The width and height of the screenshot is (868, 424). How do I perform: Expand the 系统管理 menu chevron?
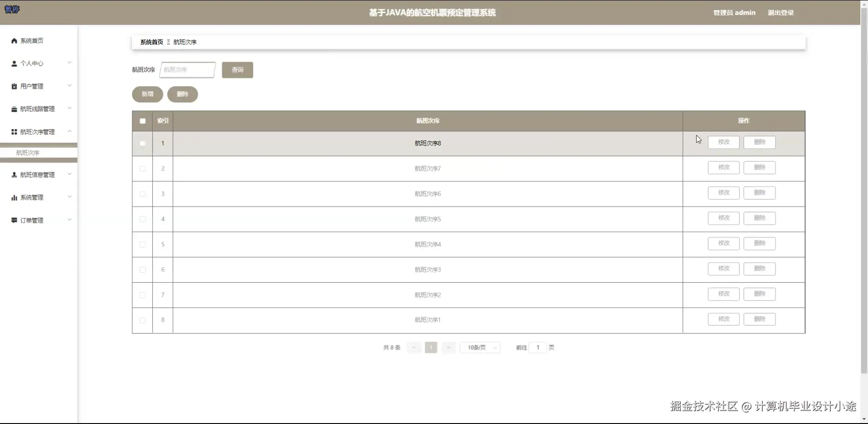coord(69,197)
